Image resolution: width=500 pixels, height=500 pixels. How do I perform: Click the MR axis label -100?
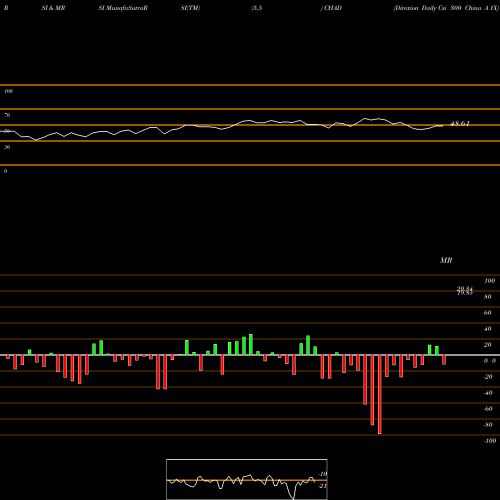490,441
